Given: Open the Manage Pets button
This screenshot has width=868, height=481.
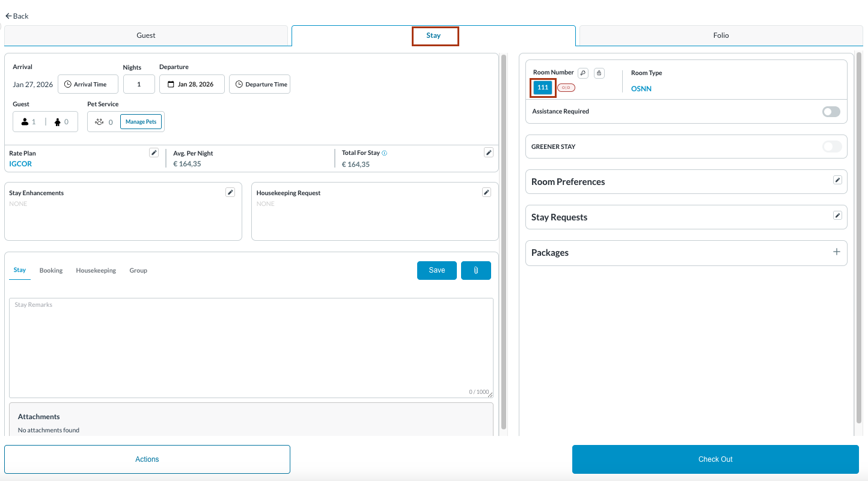Looking at the screenshot, I should click(141, 122).
